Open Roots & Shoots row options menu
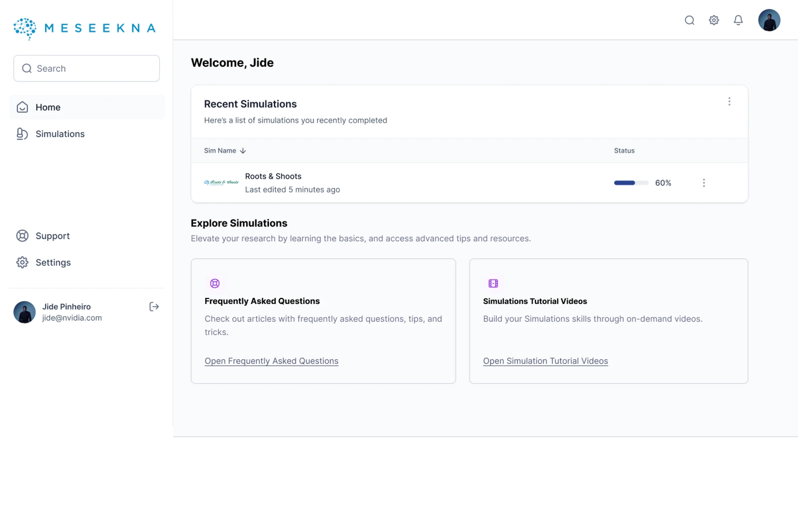 [704, 183]
